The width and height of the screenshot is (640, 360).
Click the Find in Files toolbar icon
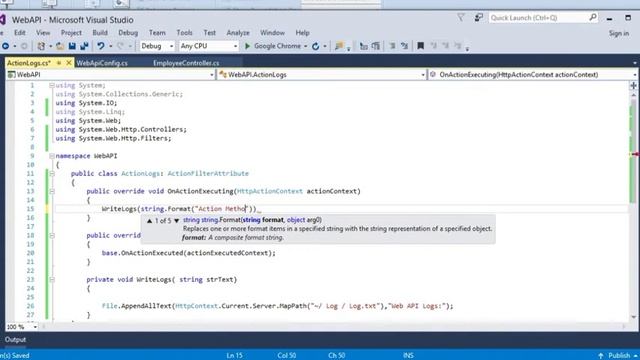[x=339, y=46]
